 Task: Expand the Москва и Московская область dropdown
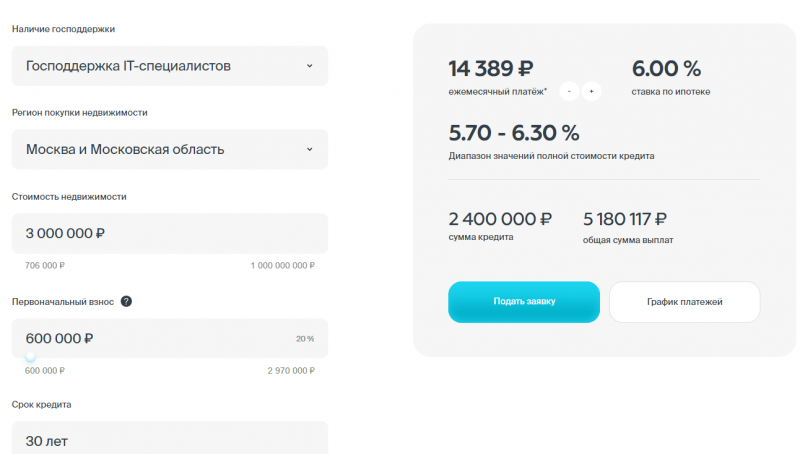click(169, 149)
